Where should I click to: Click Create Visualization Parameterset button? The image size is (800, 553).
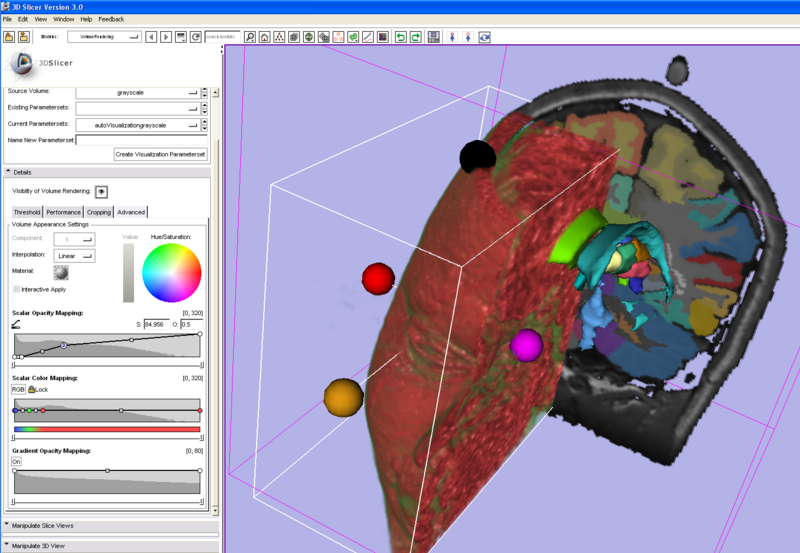[160, 154]
